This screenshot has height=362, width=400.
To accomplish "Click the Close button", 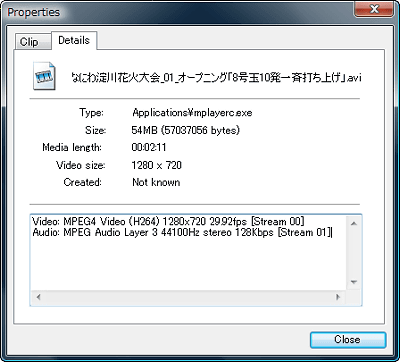I will (x=348, y=340).
